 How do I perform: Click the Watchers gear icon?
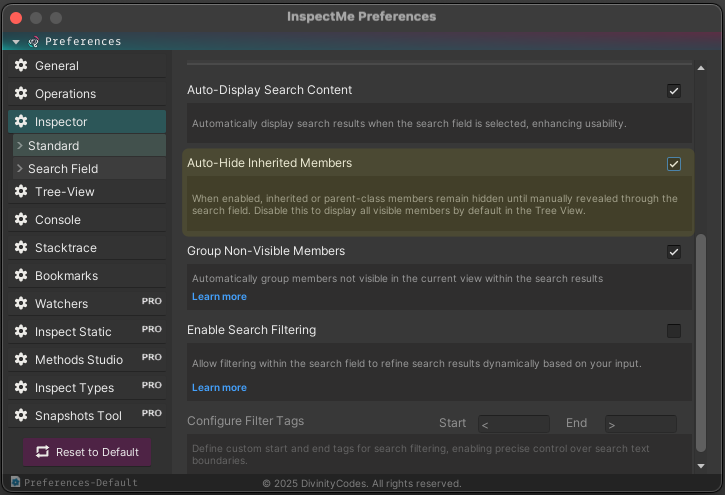coord(20,304)
